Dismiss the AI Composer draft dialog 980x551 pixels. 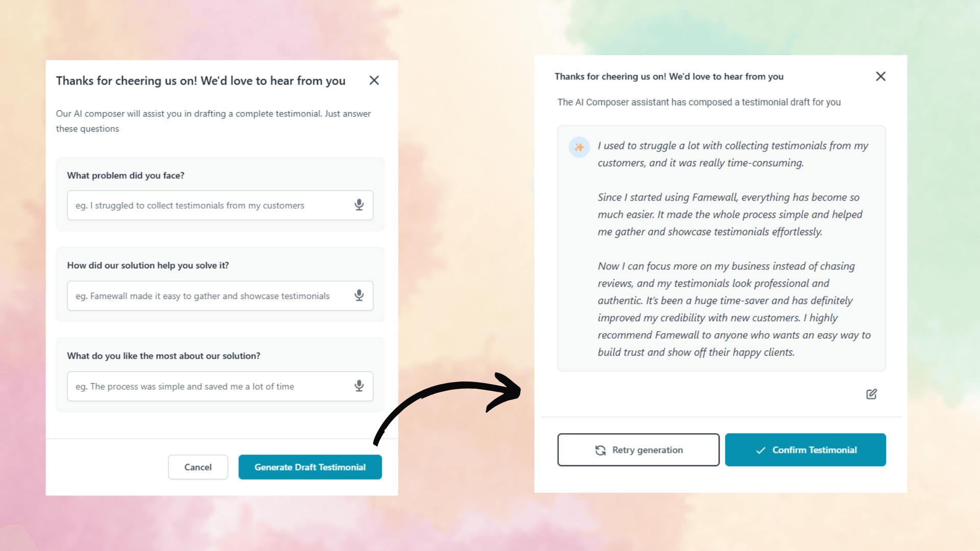(x=880, y=76)
